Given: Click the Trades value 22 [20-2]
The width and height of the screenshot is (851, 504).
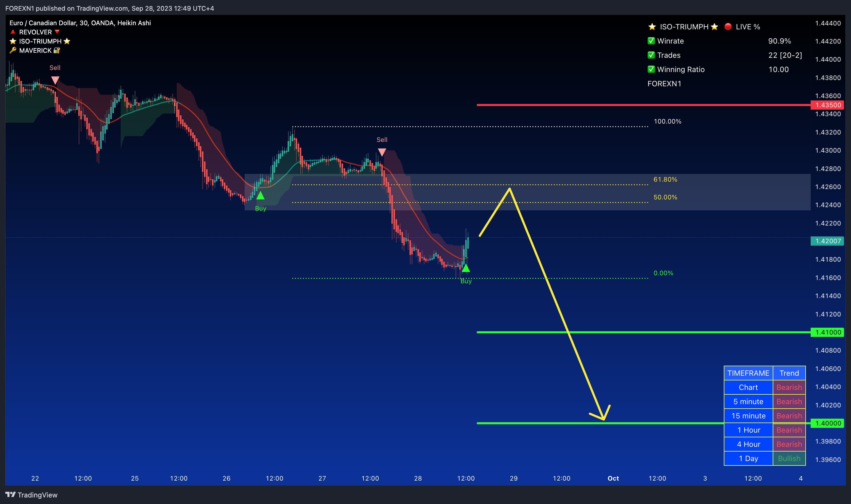Looking at the screenshot, I should 785,55.
